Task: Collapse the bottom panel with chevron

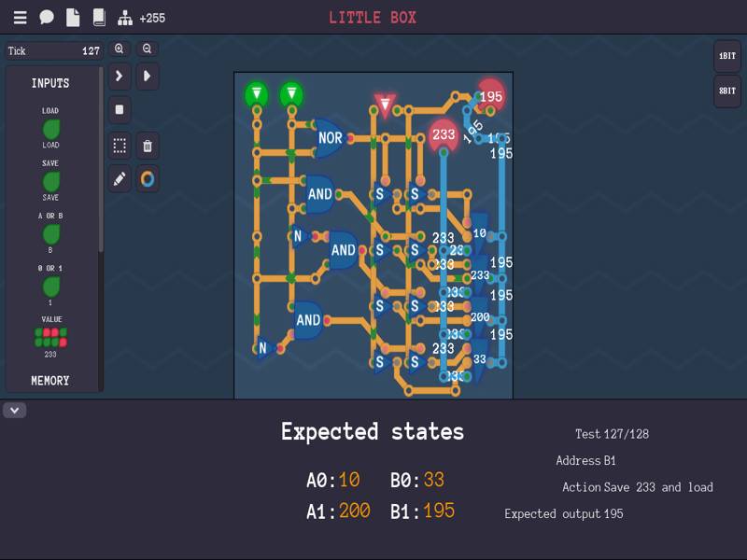Action: click(x=14, y=410)
